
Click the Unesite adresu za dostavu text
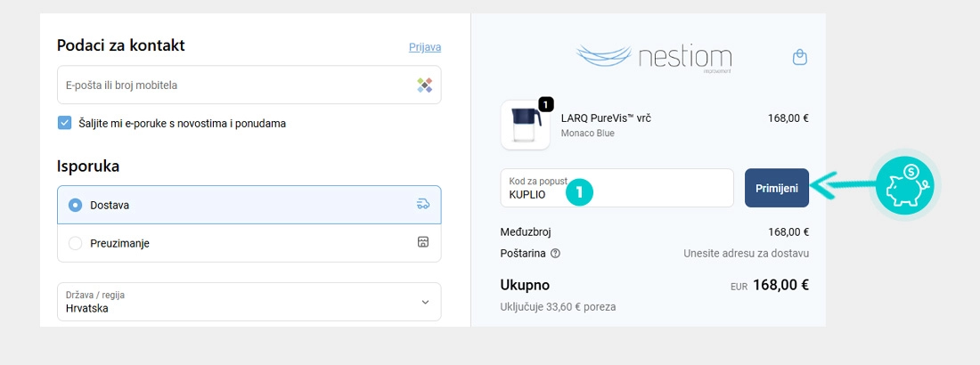coord(747,253)
